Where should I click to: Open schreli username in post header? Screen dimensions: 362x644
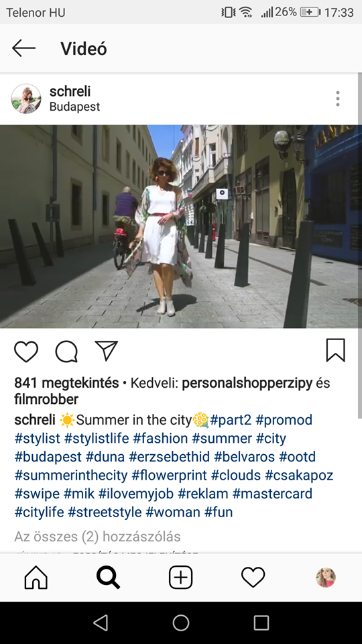(70, 91)
